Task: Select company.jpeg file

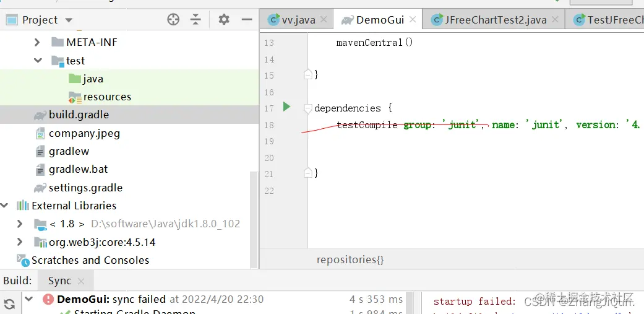Action: coord(84,133)
